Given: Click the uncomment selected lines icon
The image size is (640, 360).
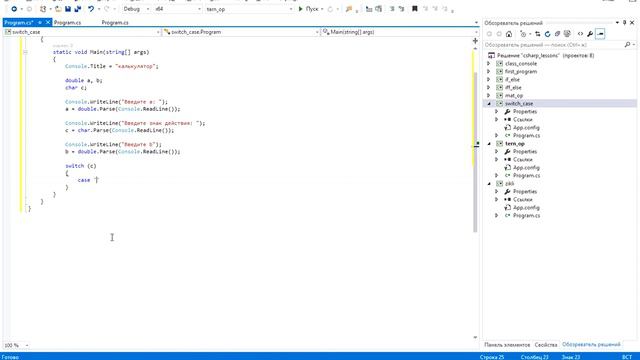Looking at the screenshot, I should pyautogui.click(x=401, y=9).
